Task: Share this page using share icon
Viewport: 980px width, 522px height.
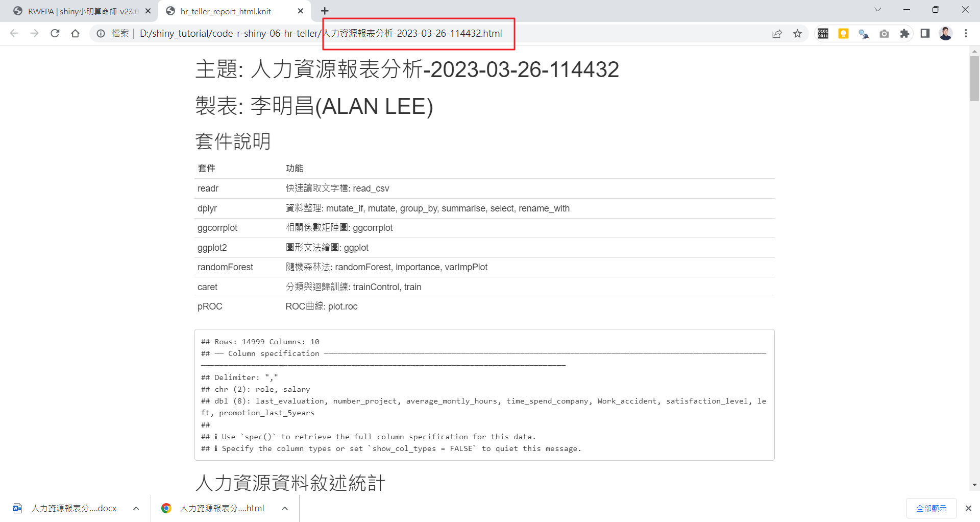Action: pos(777,34)
